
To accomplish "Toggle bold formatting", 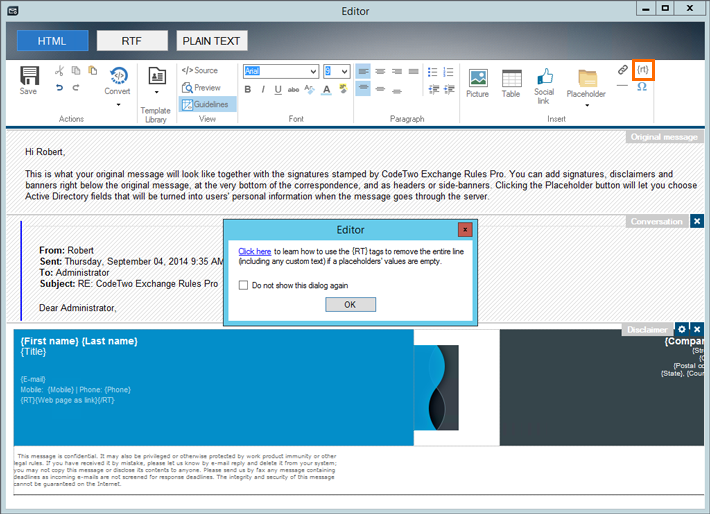I will click(x=248, y=90).
